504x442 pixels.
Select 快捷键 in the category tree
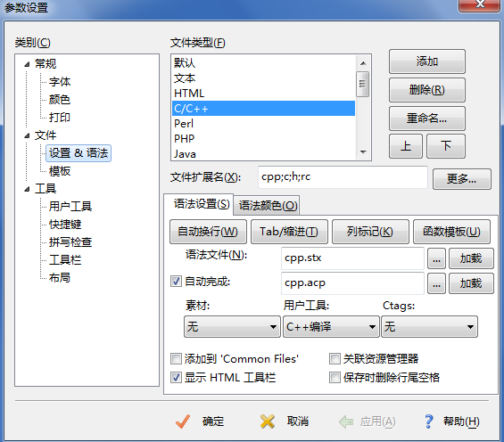tap(65, 224)
